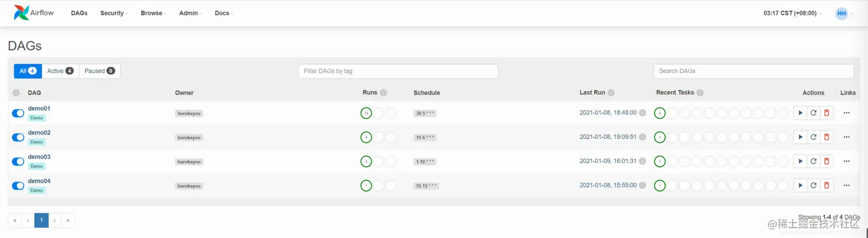The image size is (868, 238).
Task: Go to page 1 in pagination
Action: coord(41,220)
